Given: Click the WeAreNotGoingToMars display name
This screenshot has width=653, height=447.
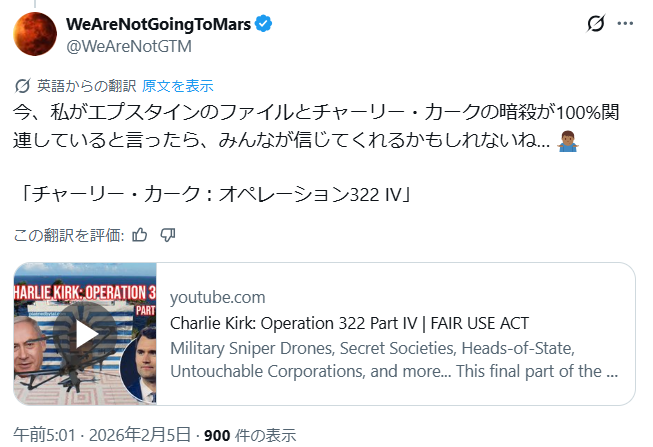Looking at the screenshot, I should point(159,24).
